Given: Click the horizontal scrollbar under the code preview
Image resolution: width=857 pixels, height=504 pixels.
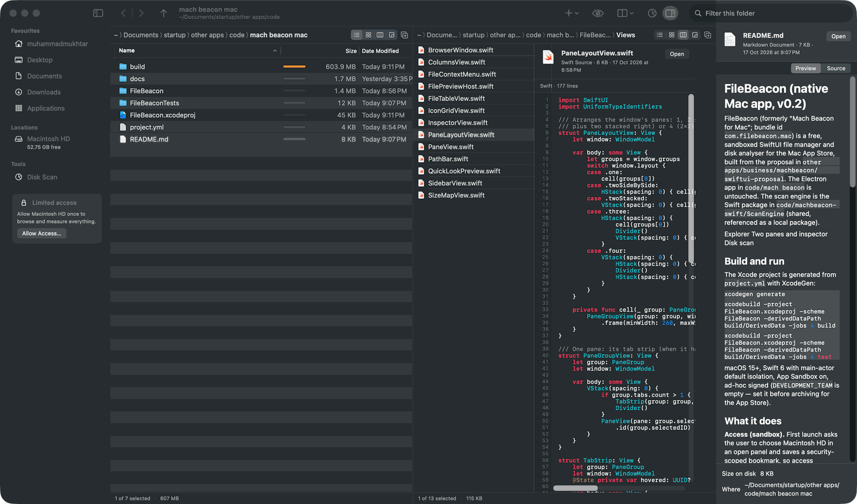Looking at the screenshot, I should tap(575, 488).
